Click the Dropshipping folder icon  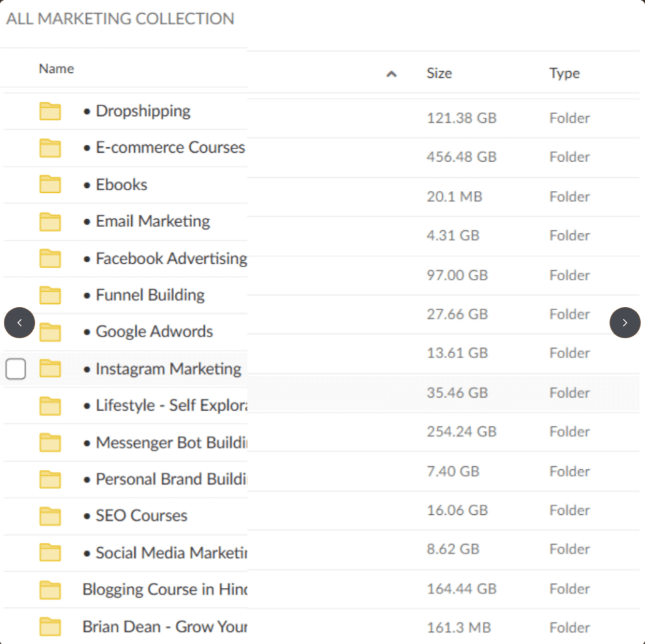coord(50,111)
